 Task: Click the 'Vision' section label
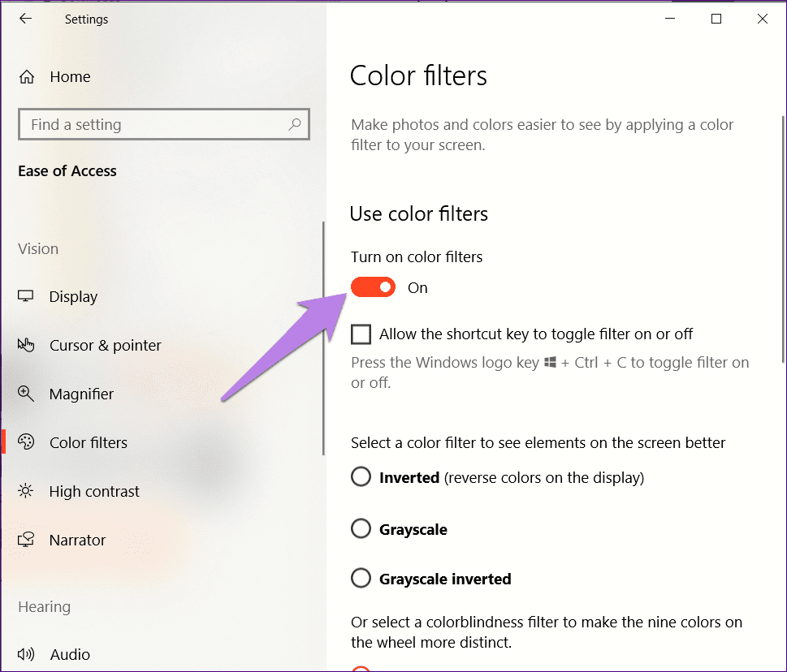(38, 248)
